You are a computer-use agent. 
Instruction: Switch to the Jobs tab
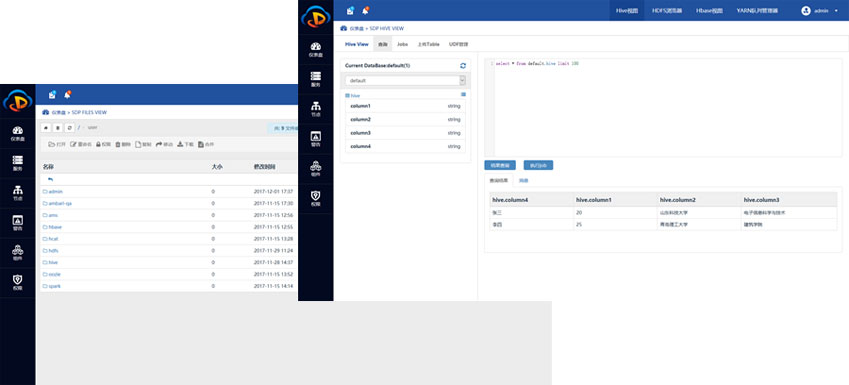(402, 44)
